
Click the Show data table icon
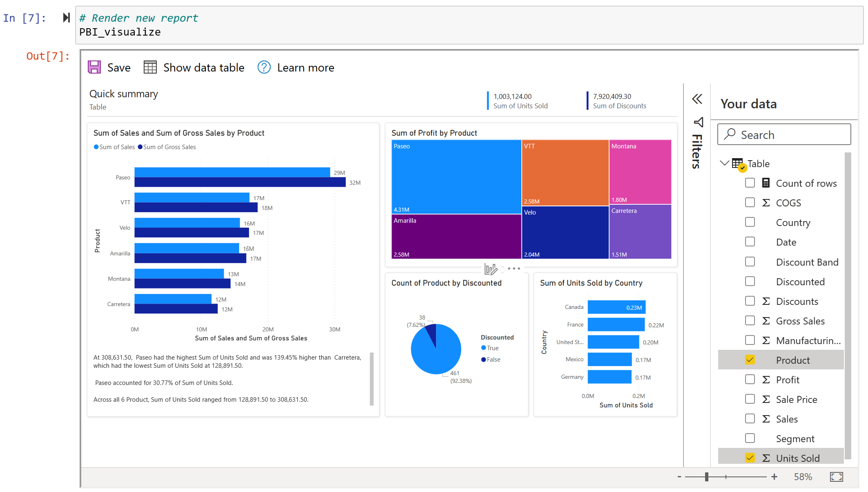(x=150, y=67)
